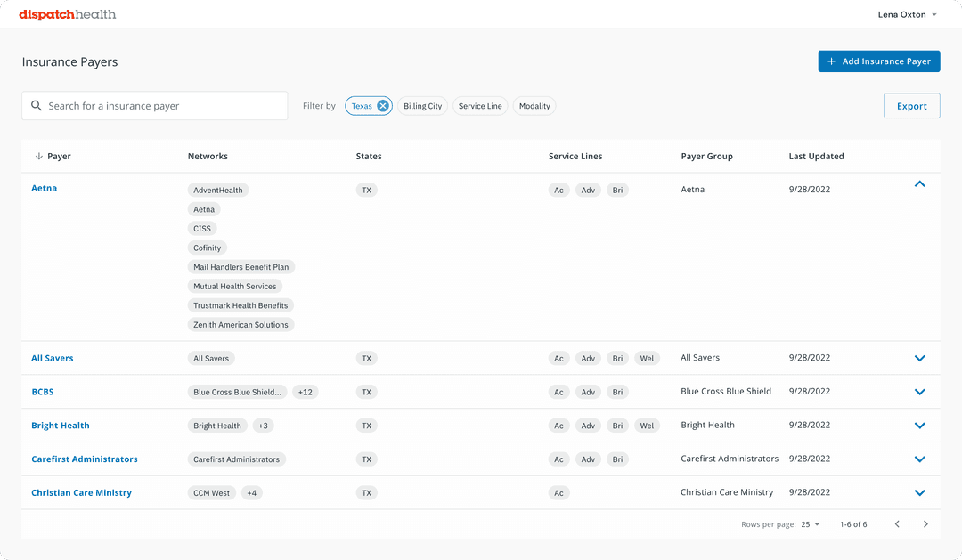
Task: Open the Modality filter
Action: 534,106
